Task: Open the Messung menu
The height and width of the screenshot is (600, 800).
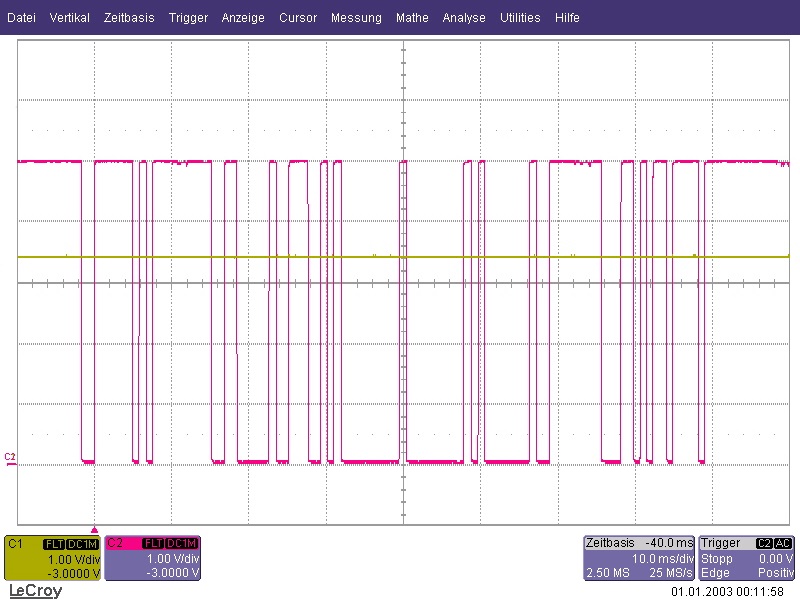Action: [356, 18]
